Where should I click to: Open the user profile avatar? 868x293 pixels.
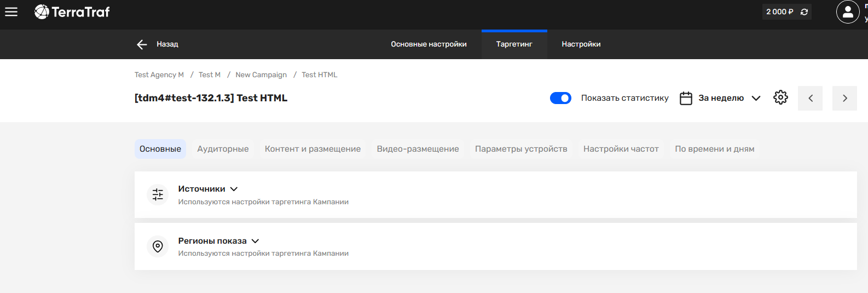pos(848,12)
